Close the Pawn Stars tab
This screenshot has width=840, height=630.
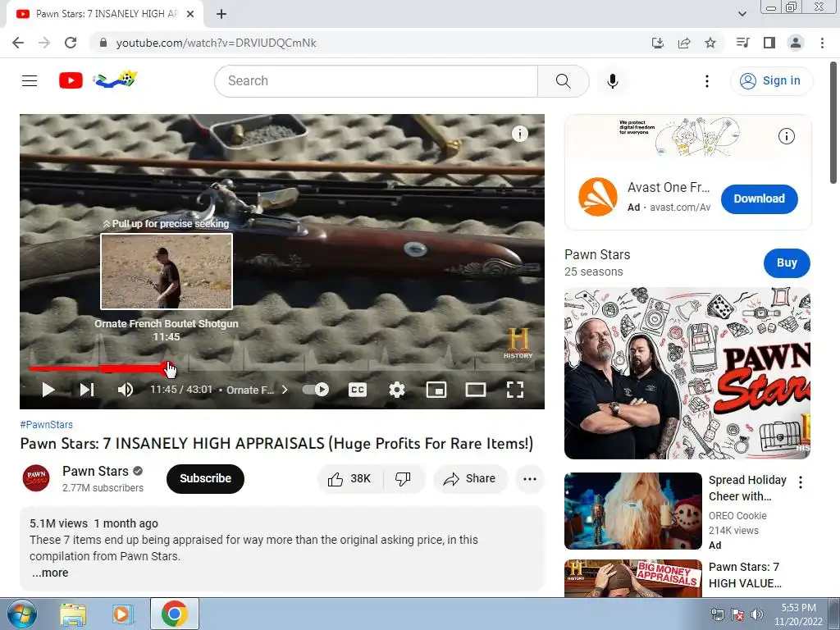tap(190, 14)
